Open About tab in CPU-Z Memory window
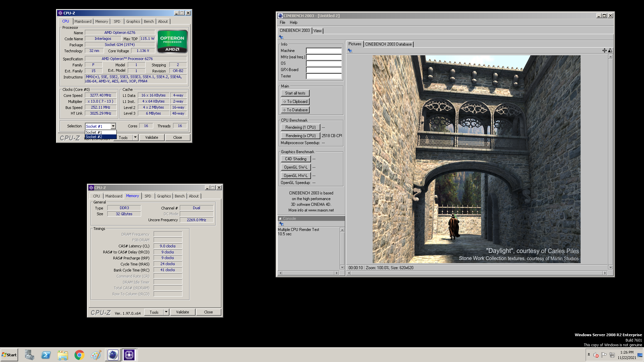 (194, 196)
